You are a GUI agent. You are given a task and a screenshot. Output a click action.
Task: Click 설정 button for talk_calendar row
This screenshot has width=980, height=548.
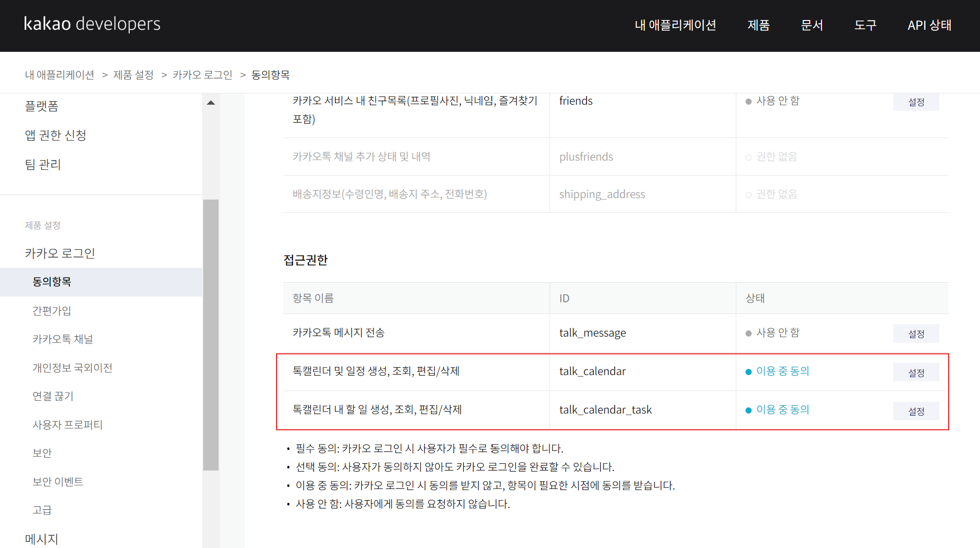tap(916, 373)
